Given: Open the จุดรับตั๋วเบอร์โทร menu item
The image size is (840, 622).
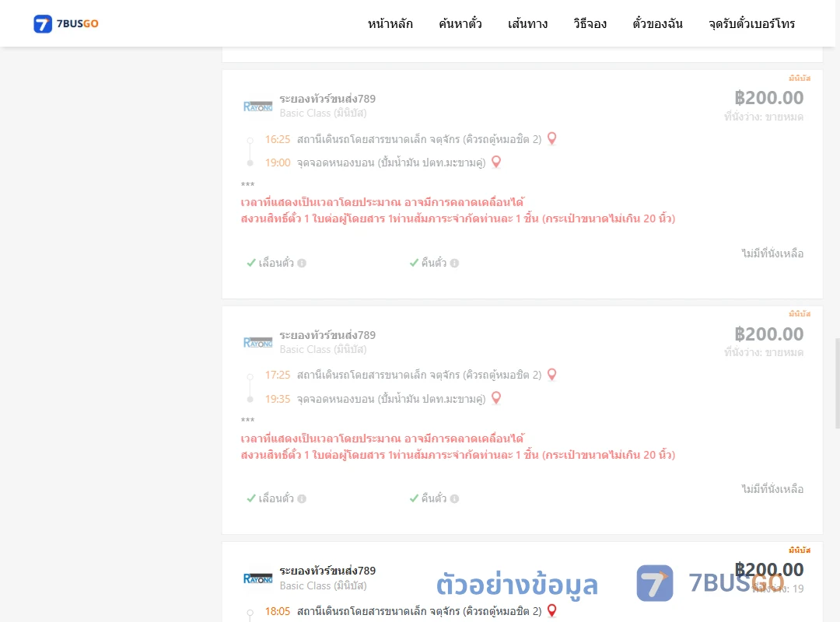Looking at the screenshot, I should click(x=751, y=23).
